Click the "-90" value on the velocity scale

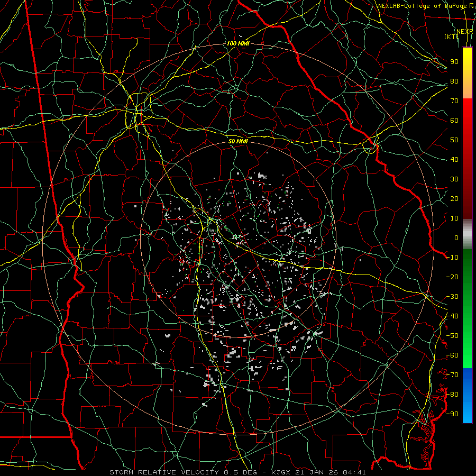click(x=452, y=414)
